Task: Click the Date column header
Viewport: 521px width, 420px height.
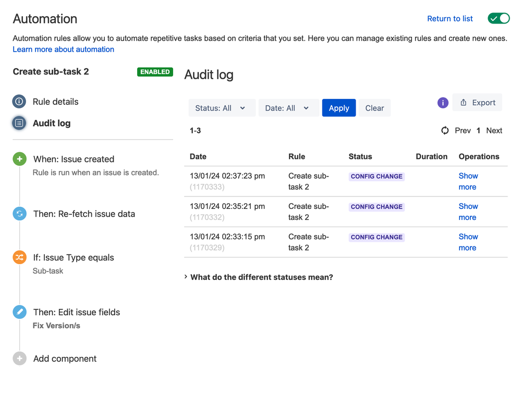Action: pyautogui.click(x=198, y=156)
